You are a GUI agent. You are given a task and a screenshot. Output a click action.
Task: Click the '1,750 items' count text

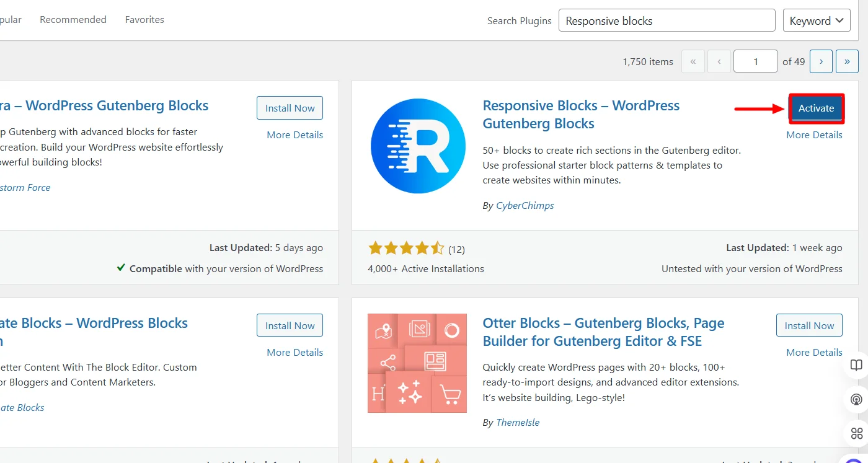(x=648, y=61)
